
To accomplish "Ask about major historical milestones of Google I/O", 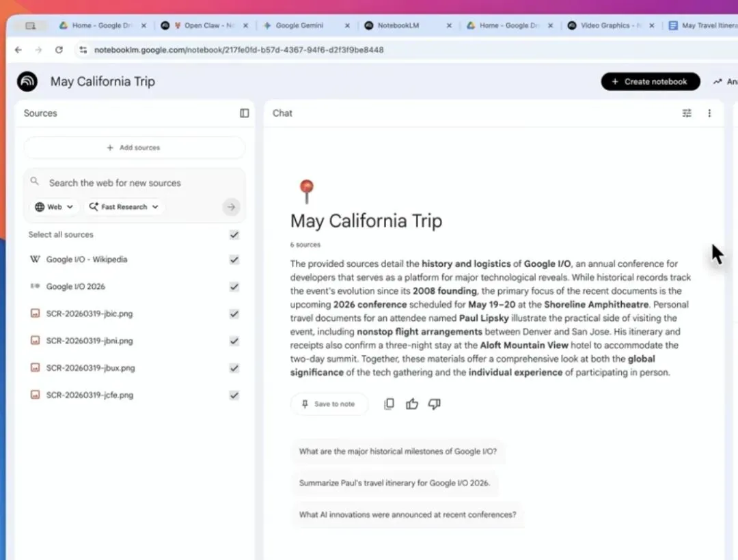I will (398, 451).
